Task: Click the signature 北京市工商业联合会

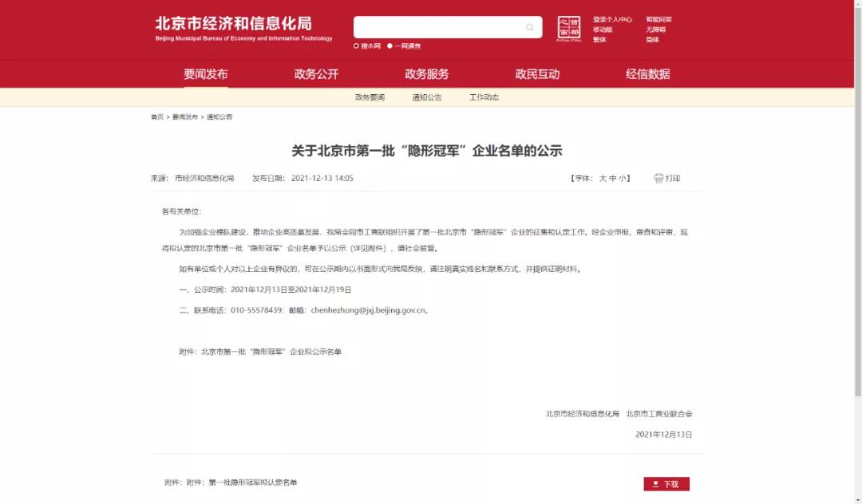Action: point(659,414)
